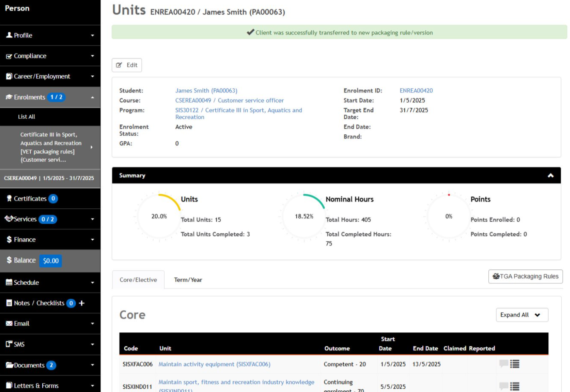Click the SMS phone icon

click(9, 344)
